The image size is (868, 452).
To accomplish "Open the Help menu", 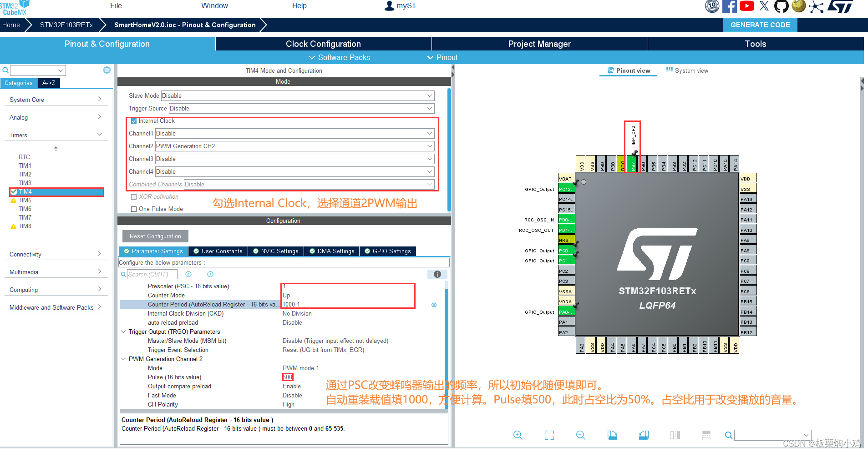I will coord(299,5).
